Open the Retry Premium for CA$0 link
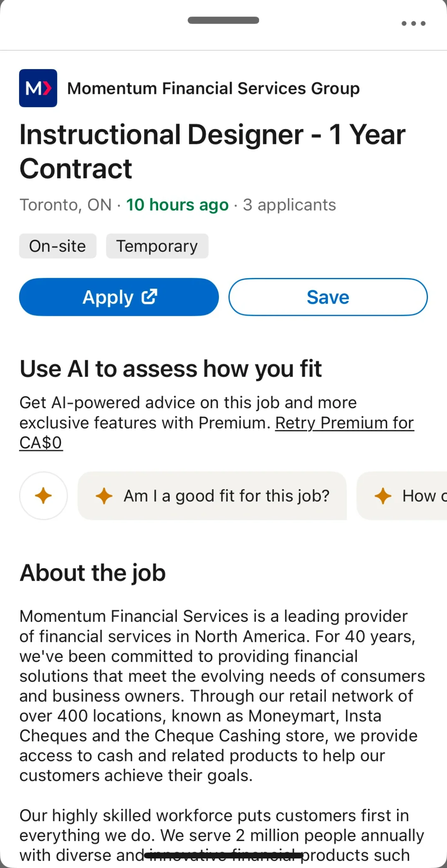Screen dimensions: 447x868 point(344,423)
